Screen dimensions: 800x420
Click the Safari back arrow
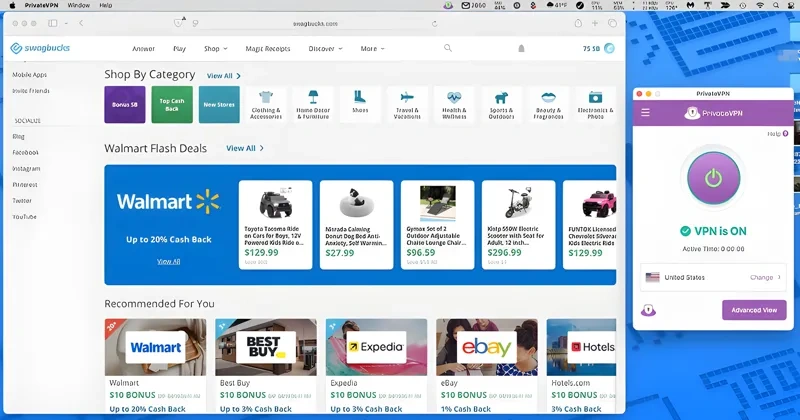tap(81, 23)
